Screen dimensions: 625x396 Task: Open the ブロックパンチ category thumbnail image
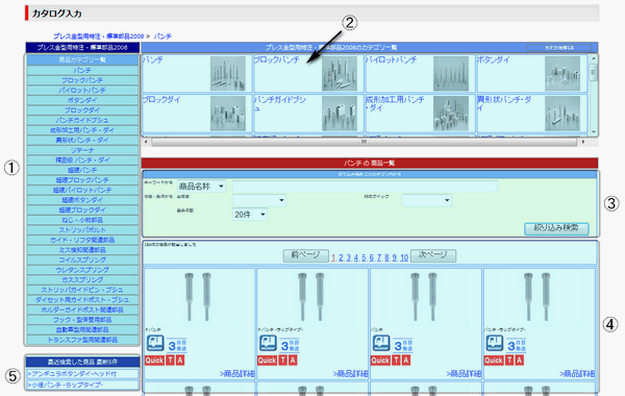[x=340, y=73]
